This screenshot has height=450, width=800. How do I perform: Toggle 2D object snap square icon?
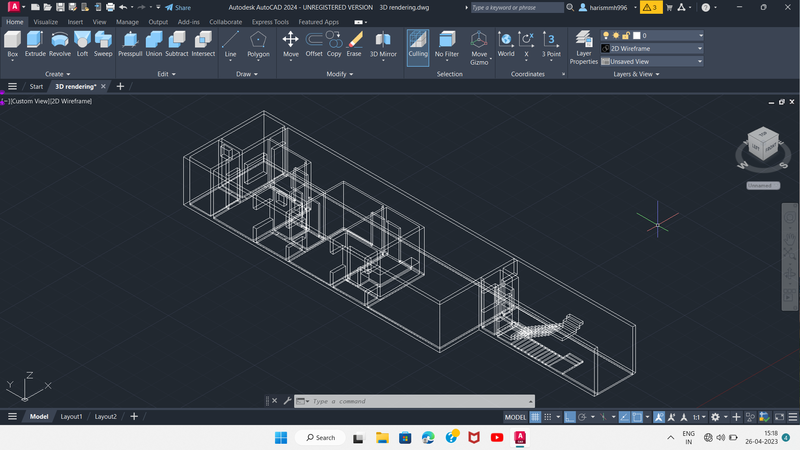[637, 417]
